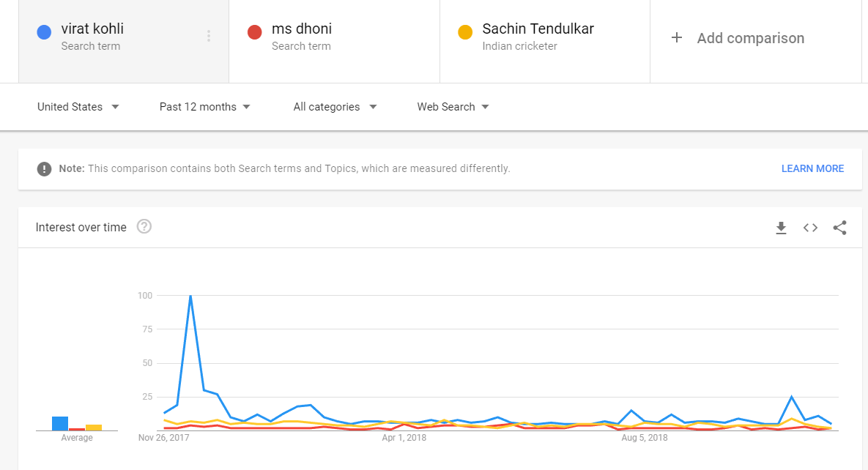
Task: Click the blue Average bar
Action: pos(60,423)
